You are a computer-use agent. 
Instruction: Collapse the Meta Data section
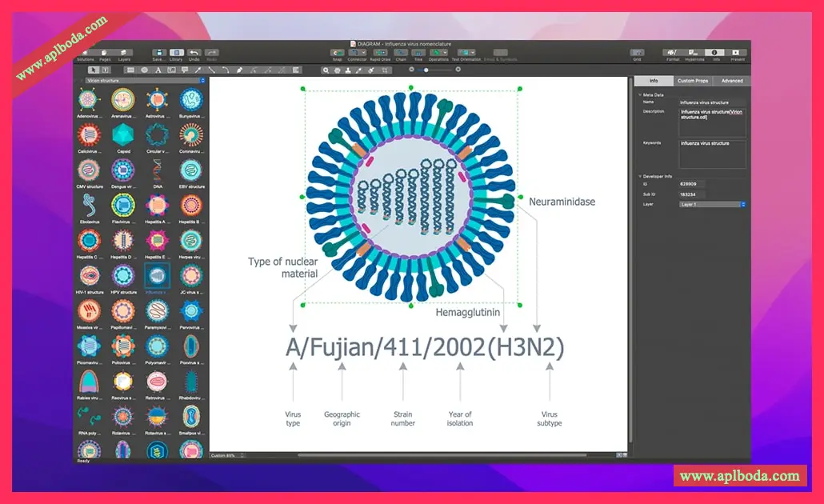click(639, 94)
